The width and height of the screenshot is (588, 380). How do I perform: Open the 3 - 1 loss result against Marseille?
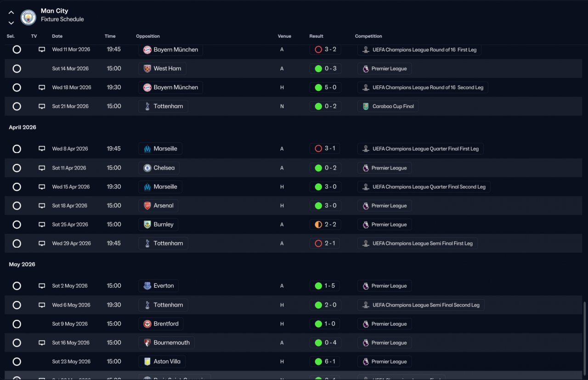coord(325,149)
